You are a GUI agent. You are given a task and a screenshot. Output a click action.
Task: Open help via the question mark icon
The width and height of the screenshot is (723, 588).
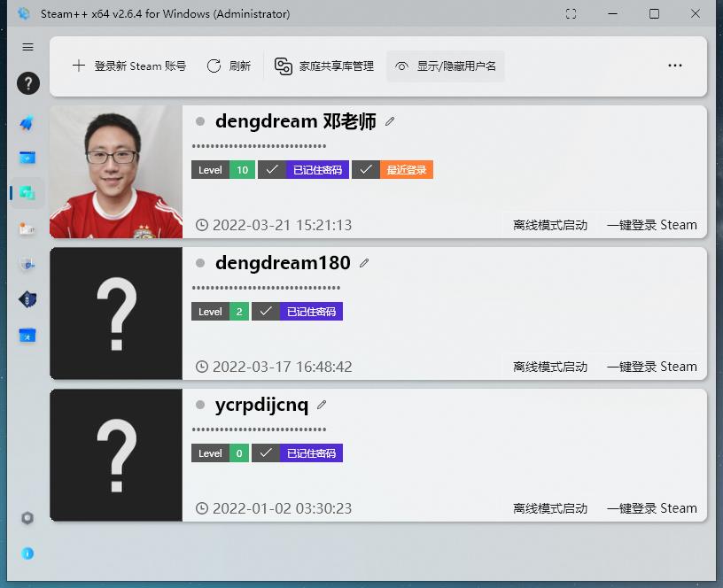coord(28,83)
